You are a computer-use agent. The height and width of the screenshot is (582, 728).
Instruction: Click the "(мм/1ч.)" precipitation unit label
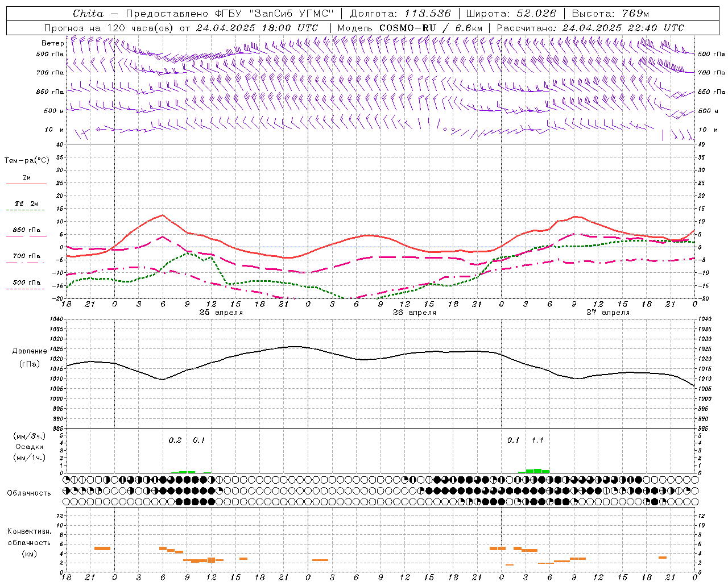coord(30,458)
